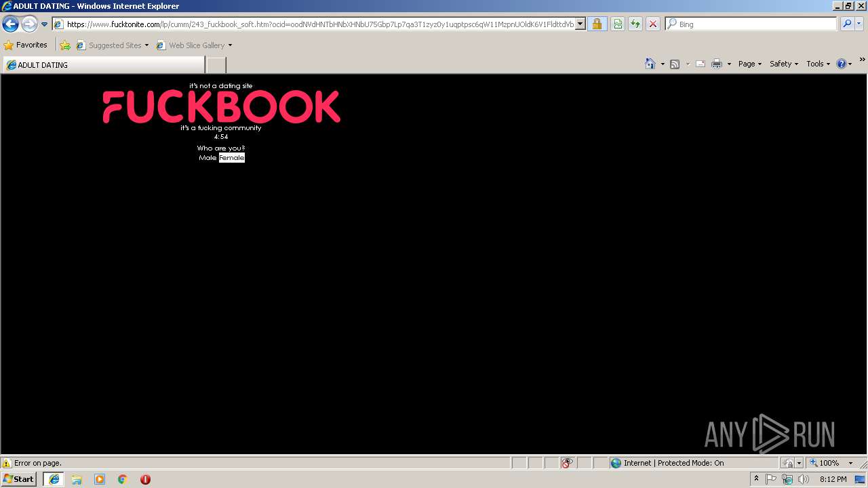This screenshot has height=488, width=868.
Task: Go back with the Back arrow button
Action: 10,24
